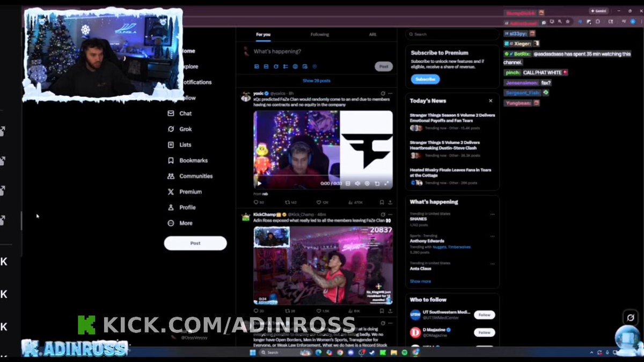This screenshot has width=644, height=362.
Task: Close the Today's News panel
Action: click(x=491, y=101)
